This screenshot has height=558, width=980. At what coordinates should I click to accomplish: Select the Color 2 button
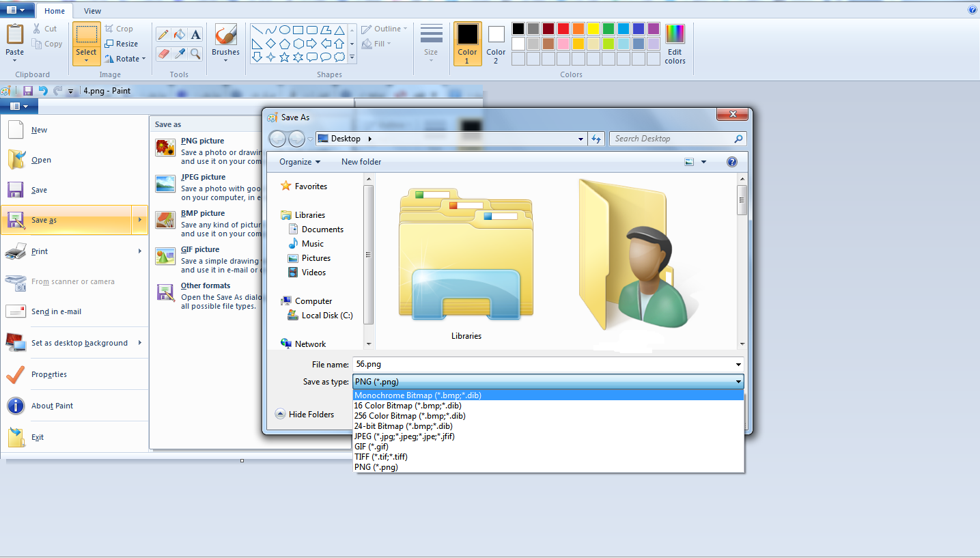(x=496, y=44)
